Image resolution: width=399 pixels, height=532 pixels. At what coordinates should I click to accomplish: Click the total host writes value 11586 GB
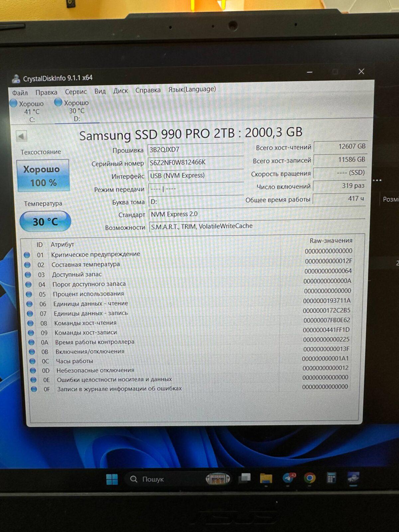point(340,160)
